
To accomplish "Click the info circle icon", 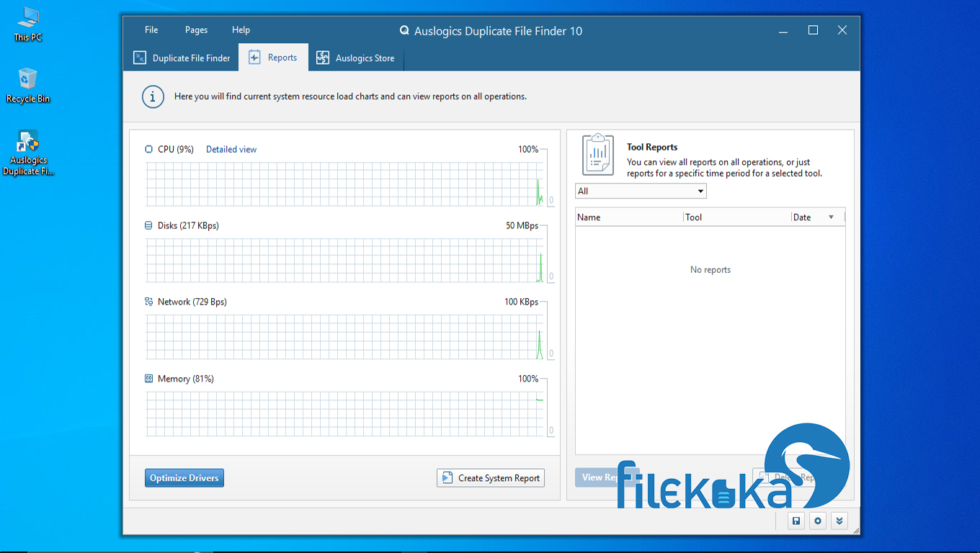I will click(153, 96).
